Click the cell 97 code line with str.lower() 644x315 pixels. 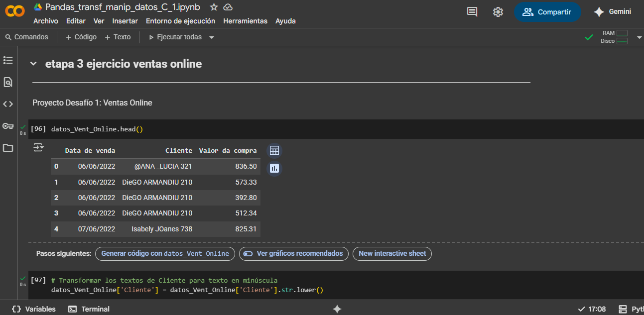tap(187, 290)
